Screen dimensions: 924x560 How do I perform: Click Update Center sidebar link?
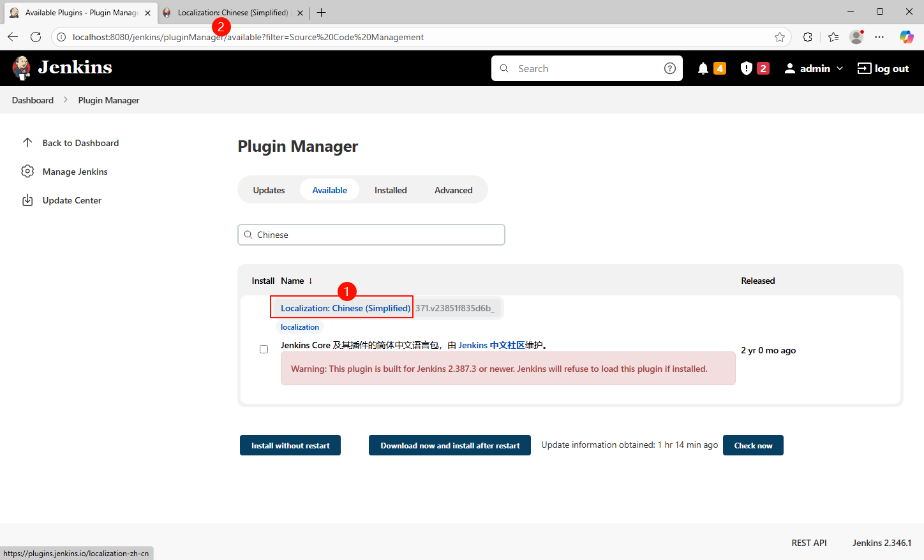[x=71, y=200]
